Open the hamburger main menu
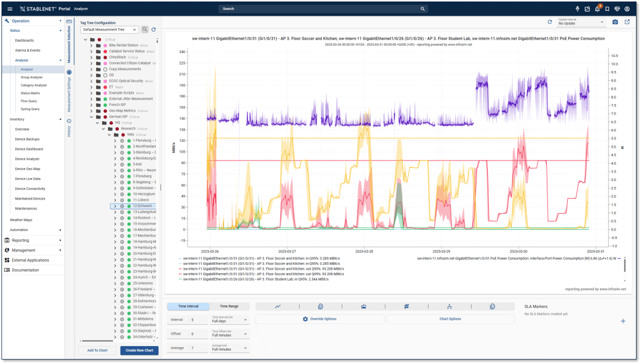The height and width of the screenshot is (364, 641). coord(10,9)
